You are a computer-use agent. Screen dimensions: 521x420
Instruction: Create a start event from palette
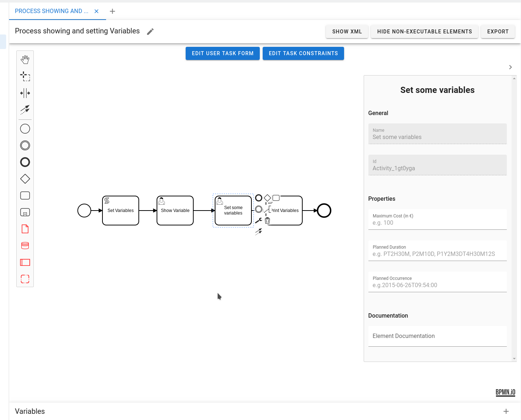(x=25, y=129)
